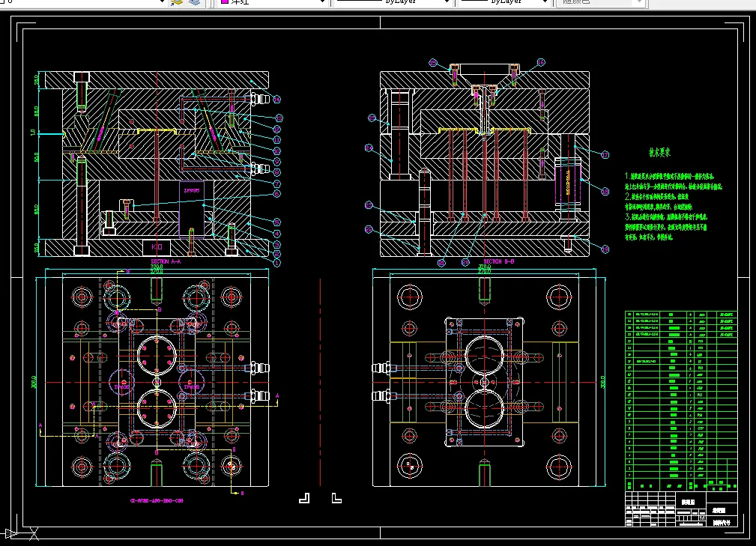Image resolution: width=756 pixels, height=546 pixels.
Task: Select part balloon number 4
Action: (277, 234)
